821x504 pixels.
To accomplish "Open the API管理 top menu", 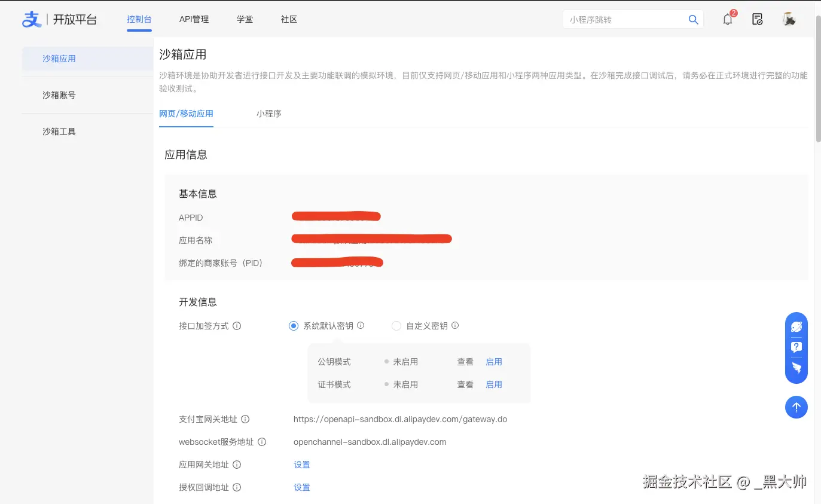I will [x=194, y=19].
